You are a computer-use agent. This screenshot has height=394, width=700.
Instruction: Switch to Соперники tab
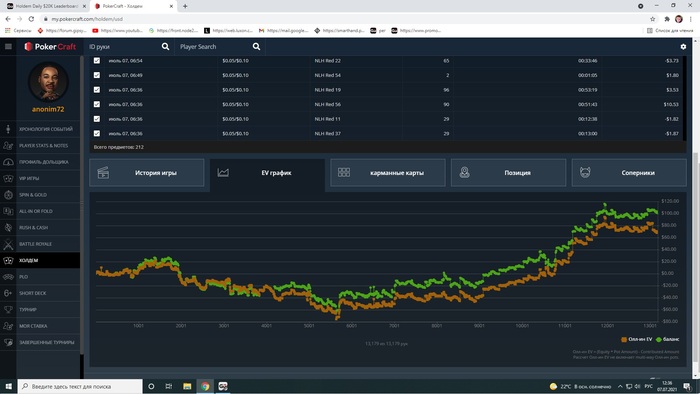[x=629, y=173]
